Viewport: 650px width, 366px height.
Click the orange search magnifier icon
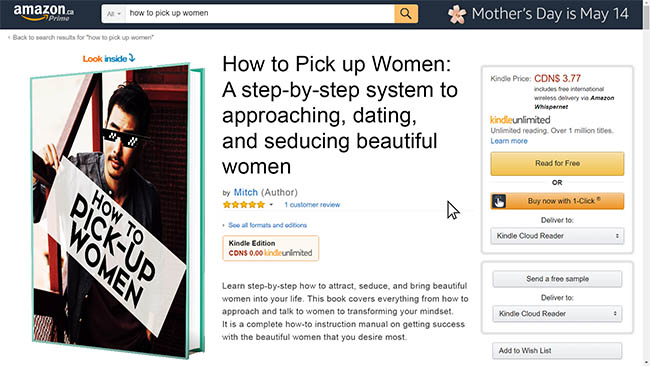click(x=406, y=14)
